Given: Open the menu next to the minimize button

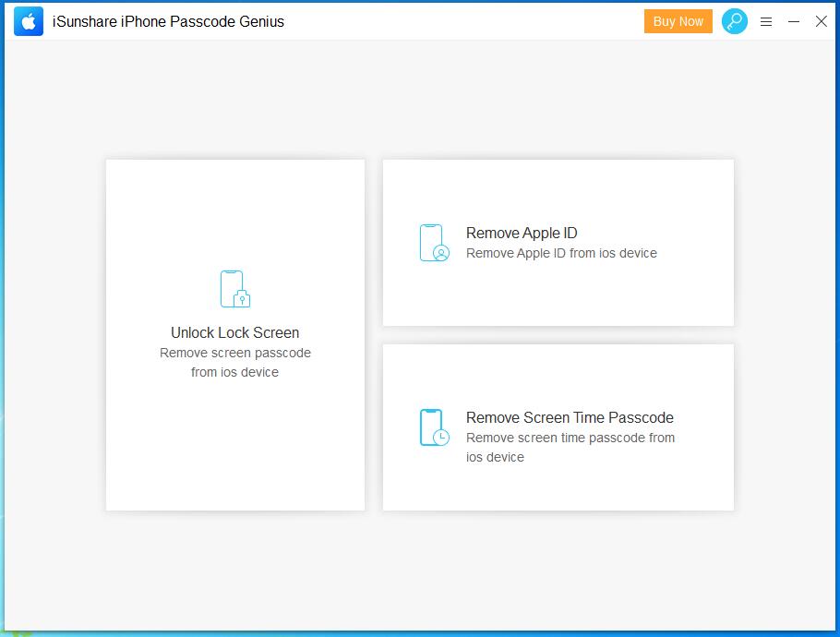Looking at the screenshot, I should pos(766,21).
